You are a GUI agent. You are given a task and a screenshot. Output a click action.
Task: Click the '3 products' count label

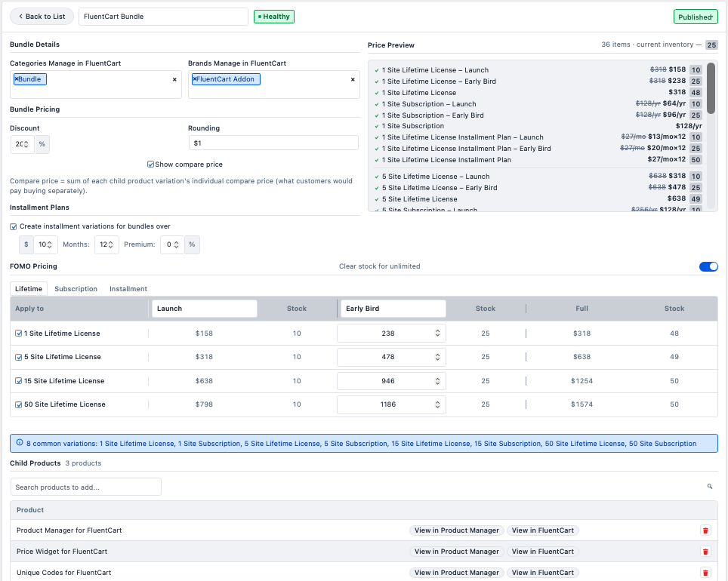[83, 463]
